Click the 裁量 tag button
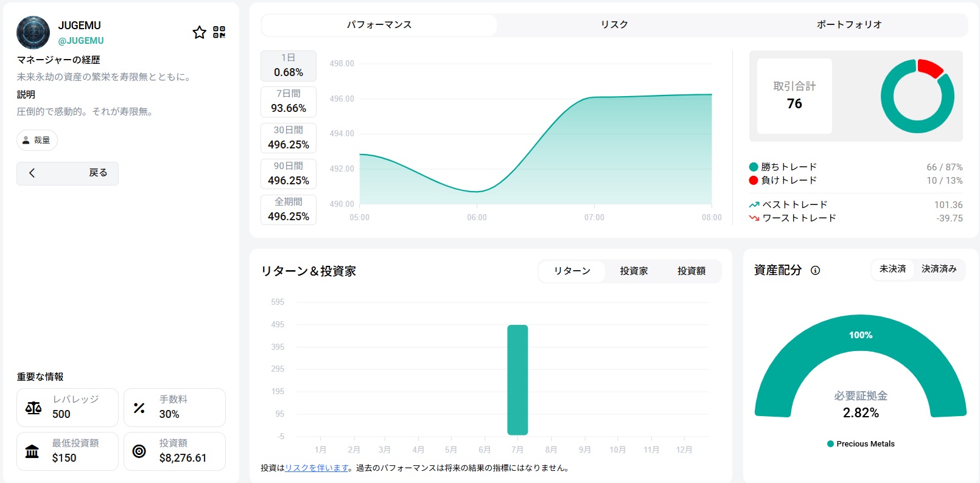 coord(37,141)
